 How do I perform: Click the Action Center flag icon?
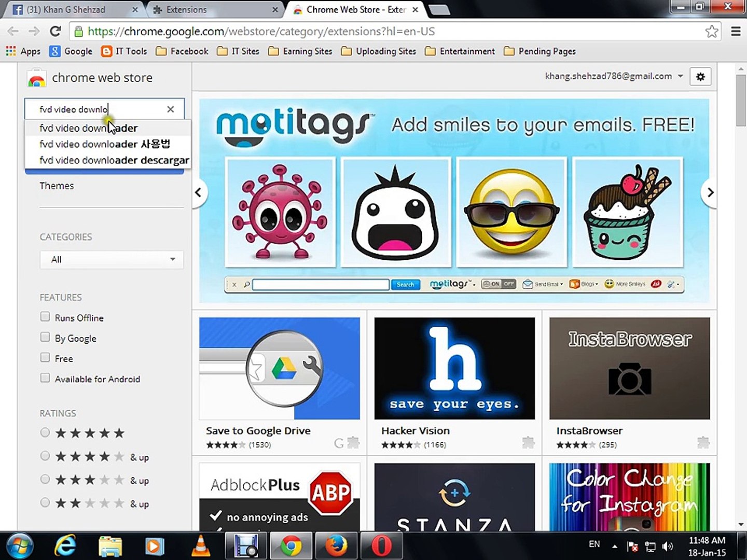click(633, 546)
